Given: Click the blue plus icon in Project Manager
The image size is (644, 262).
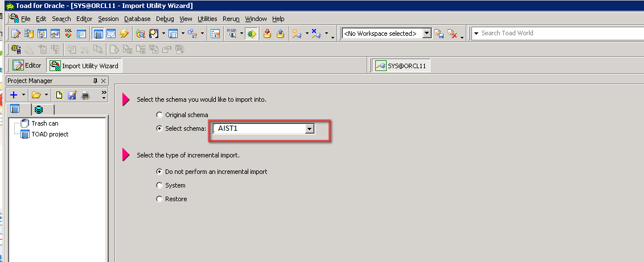Looking at the screenshot, I should [14, 95].
